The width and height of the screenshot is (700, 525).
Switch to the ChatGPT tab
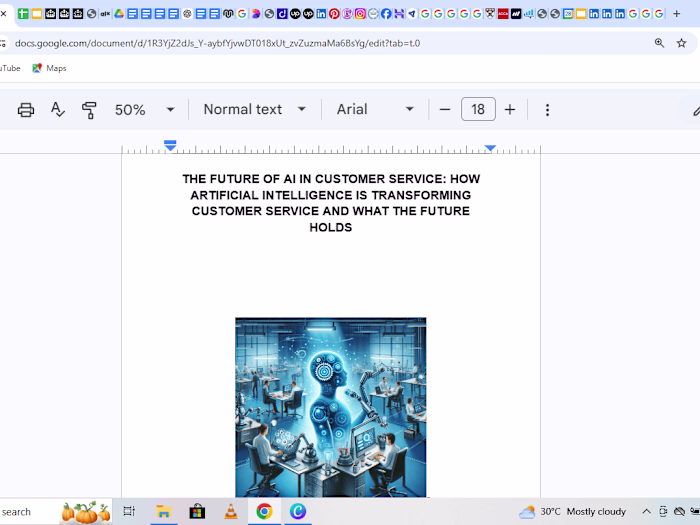click(188, 14)
